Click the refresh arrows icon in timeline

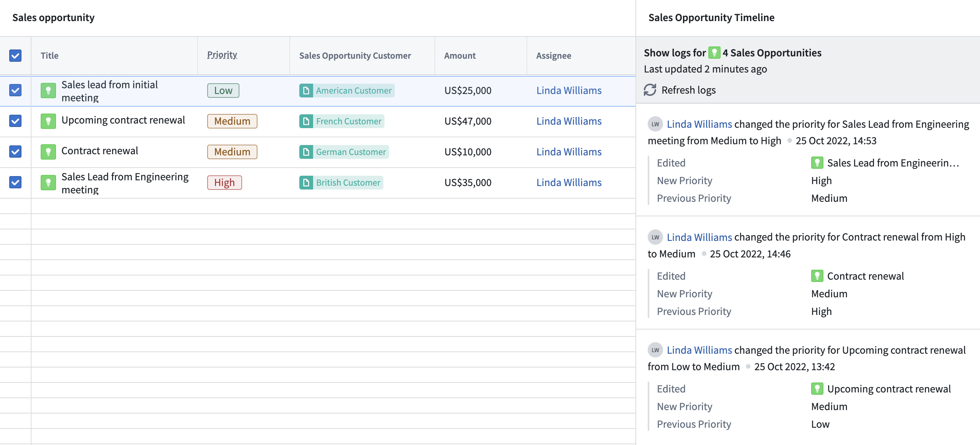point(650,90)
